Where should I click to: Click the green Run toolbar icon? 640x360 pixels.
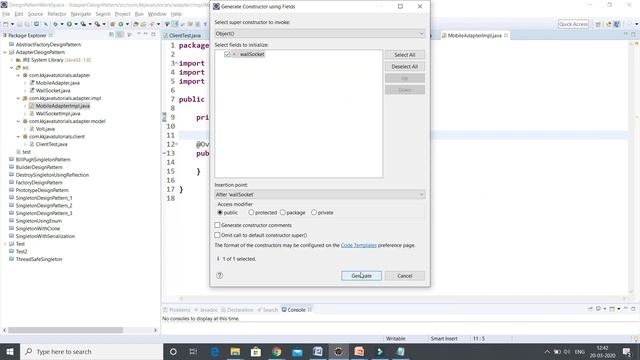point(69,24)
